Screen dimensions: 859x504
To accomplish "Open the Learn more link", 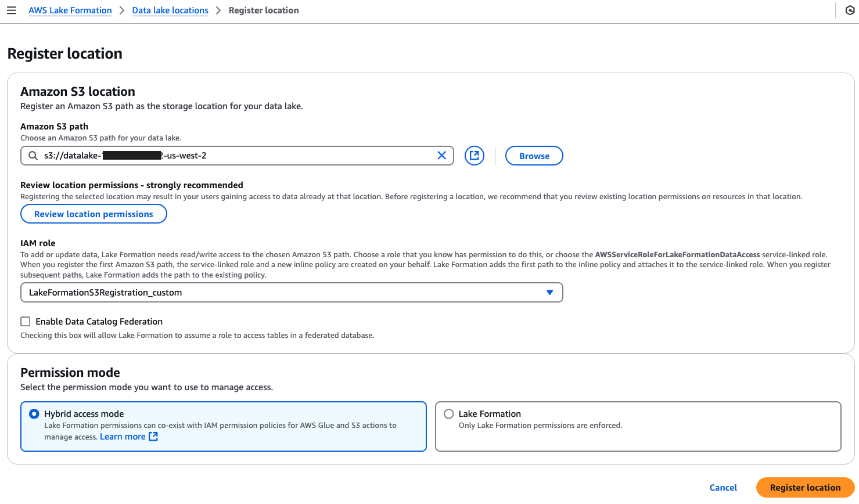I will [123, 437].
